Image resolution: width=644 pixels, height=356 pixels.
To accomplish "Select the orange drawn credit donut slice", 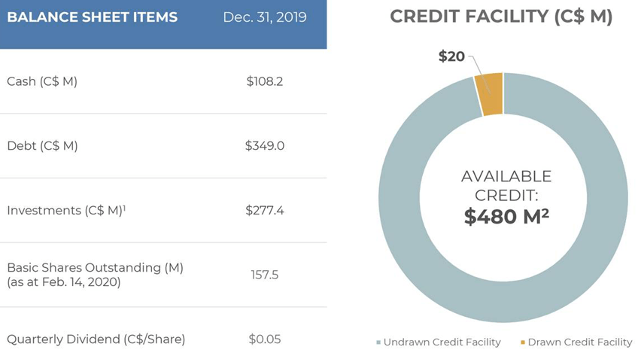I will [x=490, y=94].
